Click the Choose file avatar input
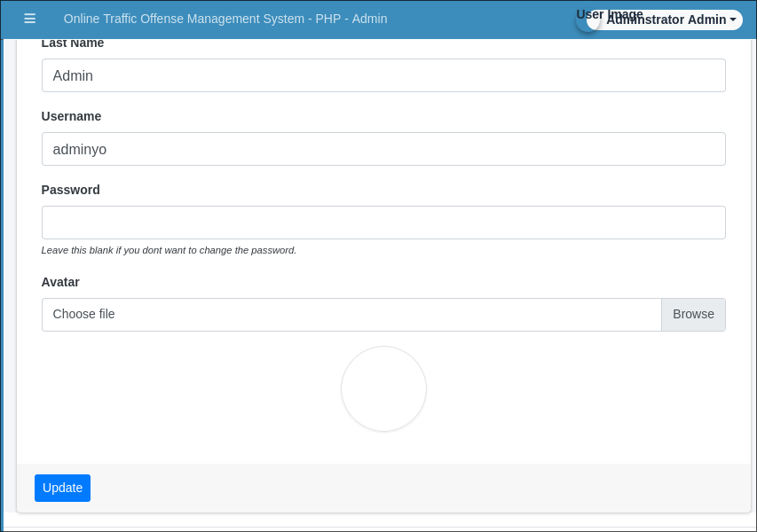757x532 pixels. coord(351,315)
